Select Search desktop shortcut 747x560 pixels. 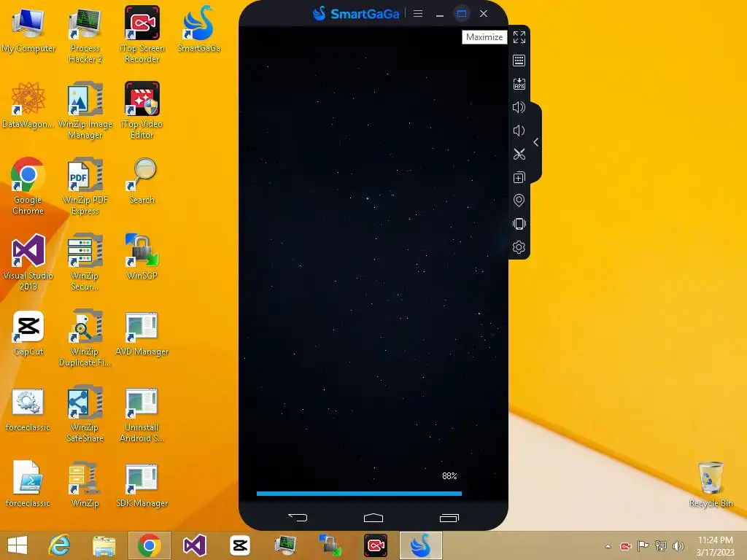coord(142,181)
